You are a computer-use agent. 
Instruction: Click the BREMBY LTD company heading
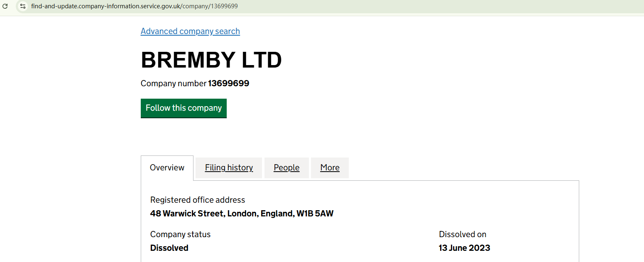[x=211, y=60]
